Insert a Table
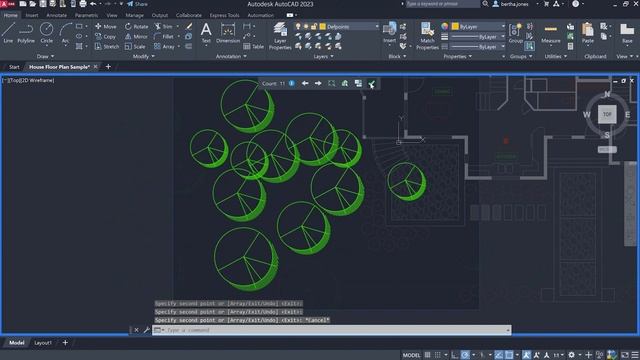The height and width of the screenshot is (360, 640). [253, 47]
